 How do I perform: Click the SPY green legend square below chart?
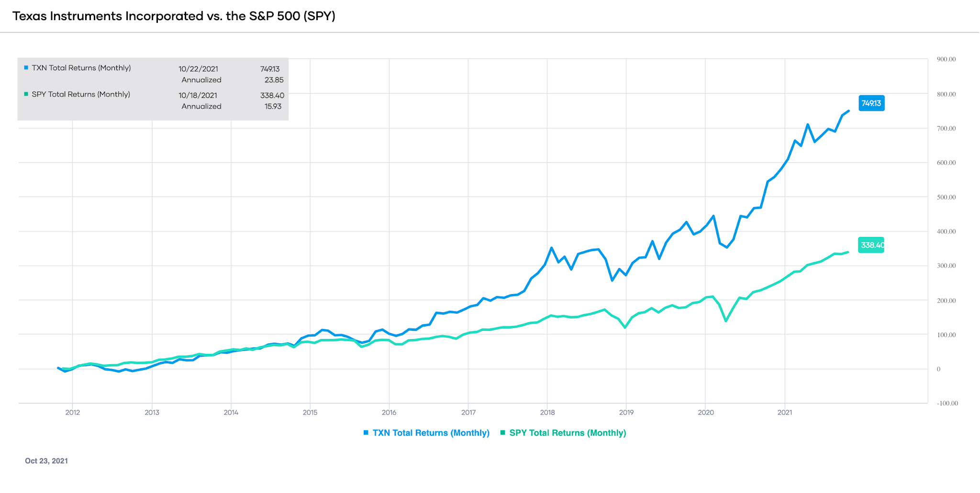pos(502,433)
